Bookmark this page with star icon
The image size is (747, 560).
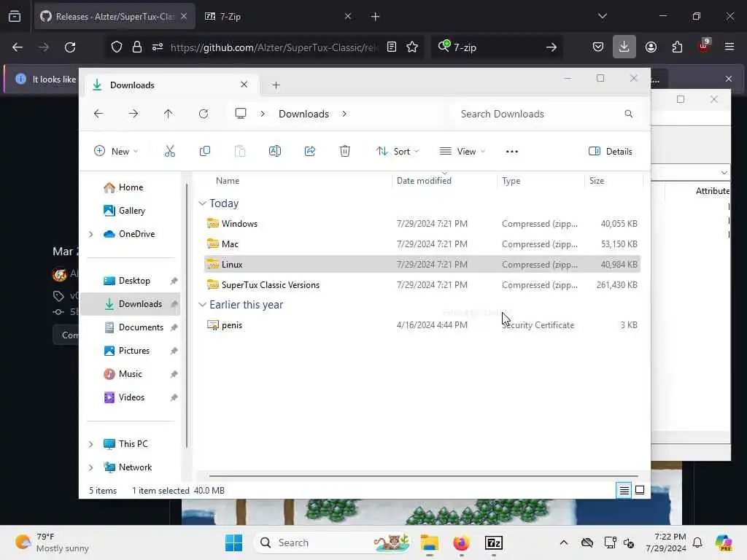pyautogui.click(x=412, y=47)
